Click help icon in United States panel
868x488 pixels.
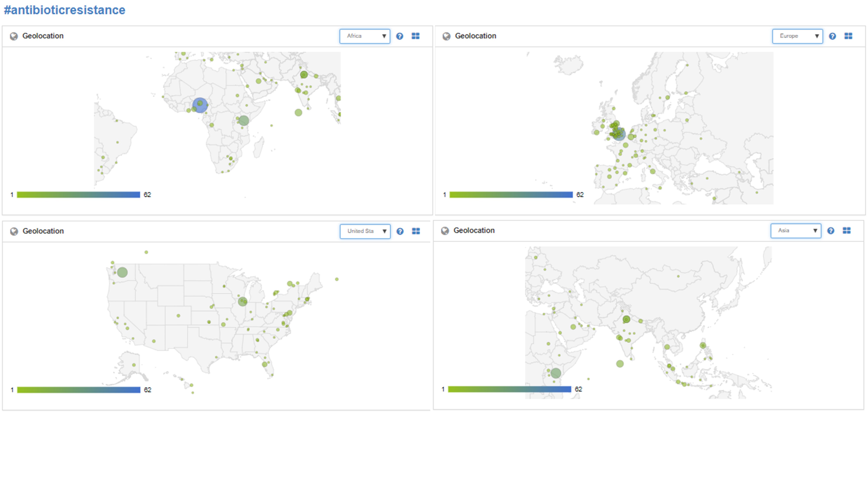pyautogui.click(x=400, y=231)
